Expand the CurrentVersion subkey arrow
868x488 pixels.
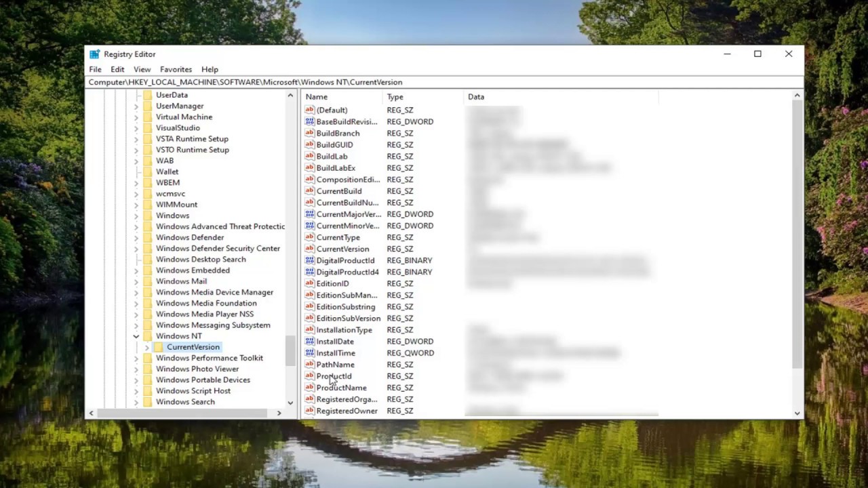(x=146, y=347)
